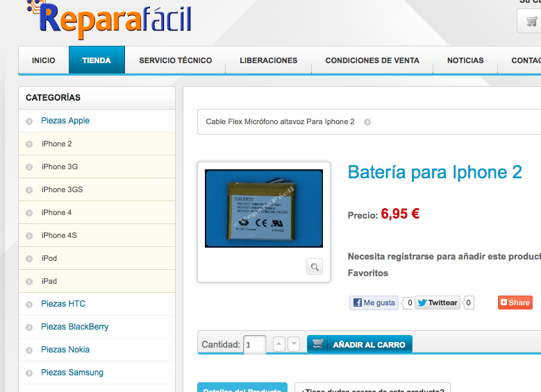
Task: Open iPhone 3GS subcategory
Action: [62, 189]
